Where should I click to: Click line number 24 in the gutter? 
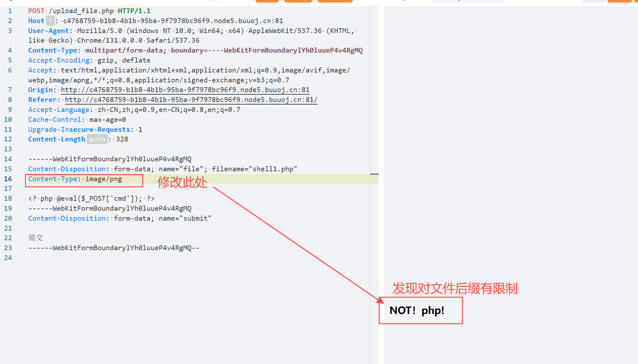(x=8, y=258)
